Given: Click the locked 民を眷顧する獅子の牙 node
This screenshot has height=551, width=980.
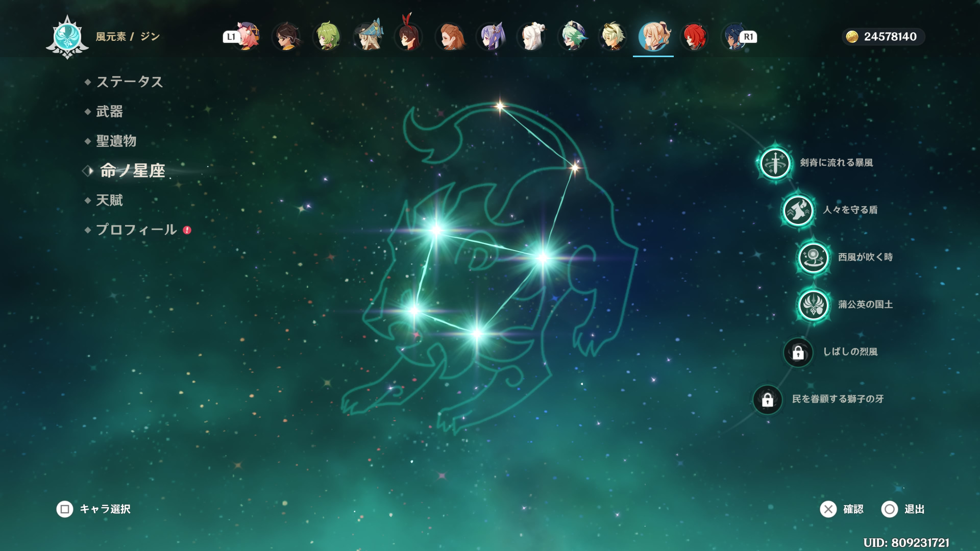Looking at the screenshot, I should tap(767, 399).
